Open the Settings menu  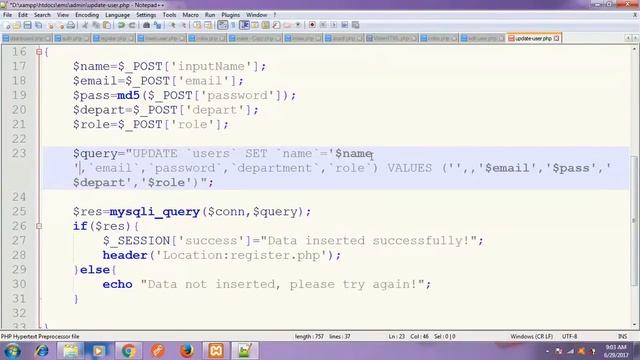click(x=146, y=15)
